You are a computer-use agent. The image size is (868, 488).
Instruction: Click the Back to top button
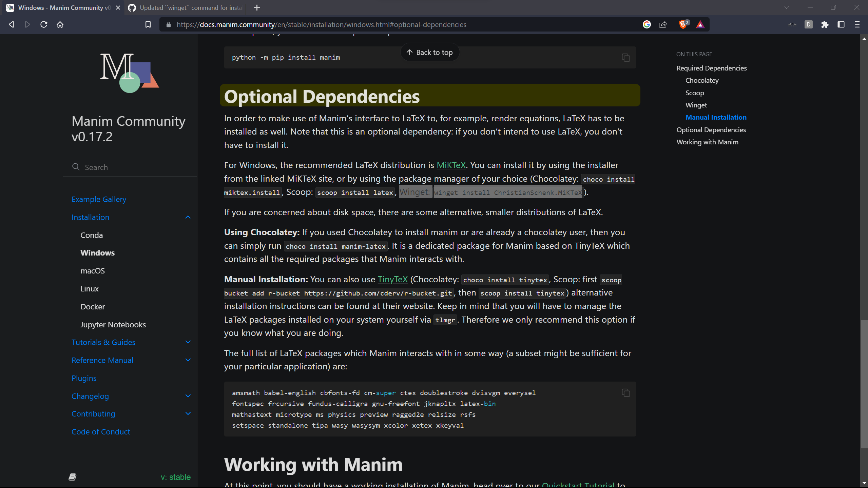430,53
